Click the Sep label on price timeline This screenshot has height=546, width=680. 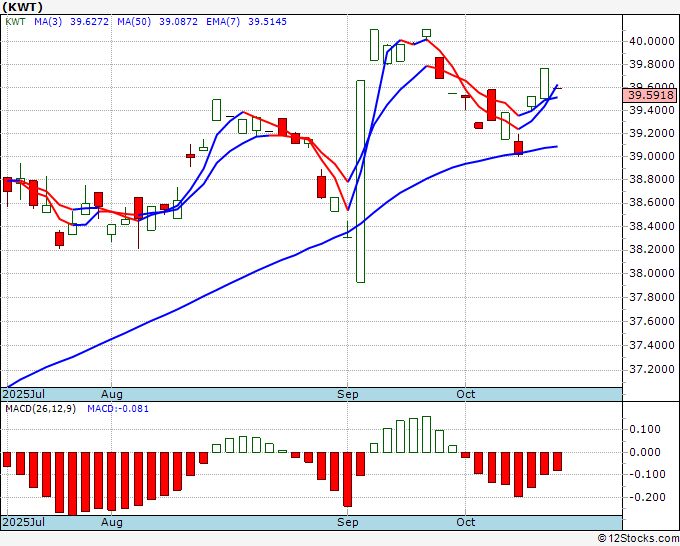(348, 394)
